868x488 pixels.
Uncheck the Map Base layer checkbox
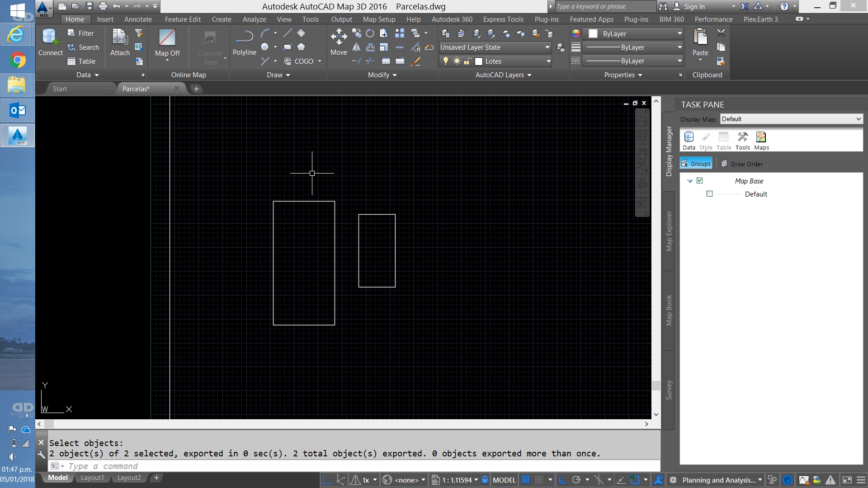point(699,181)
